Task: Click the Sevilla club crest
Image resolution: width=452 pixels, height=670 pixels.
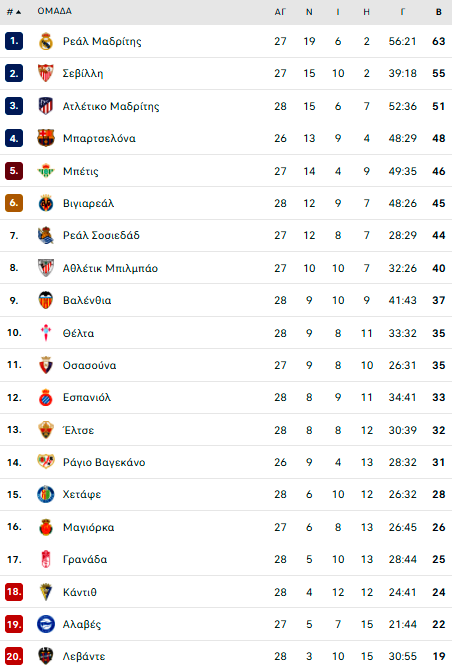Action: click(46, 73)
